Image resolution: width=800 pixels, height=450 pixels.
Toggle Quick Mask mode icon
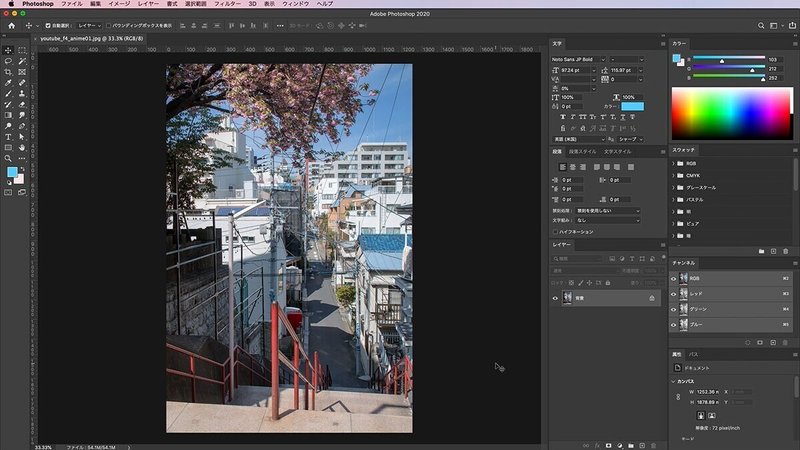[x=8, y=192]
